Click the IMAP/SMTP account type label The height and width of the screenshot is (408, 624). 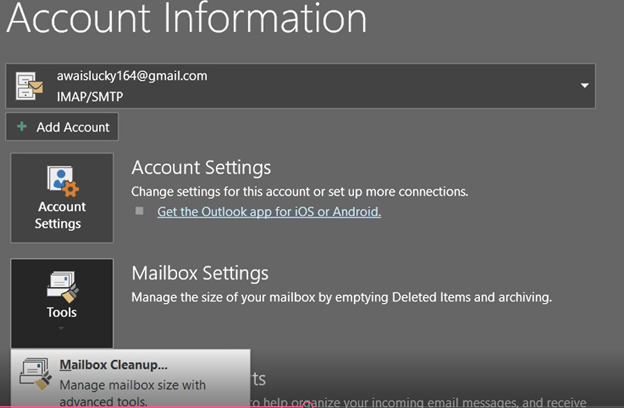[90, 97]
